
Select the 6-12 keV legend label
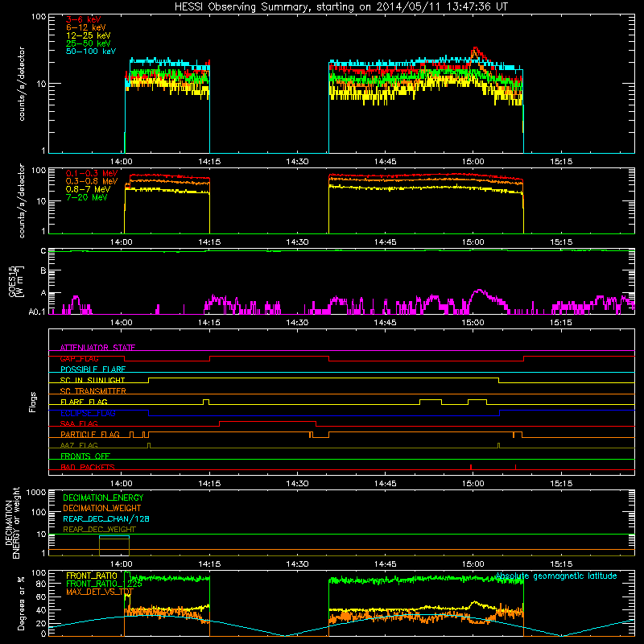(86, 27)
